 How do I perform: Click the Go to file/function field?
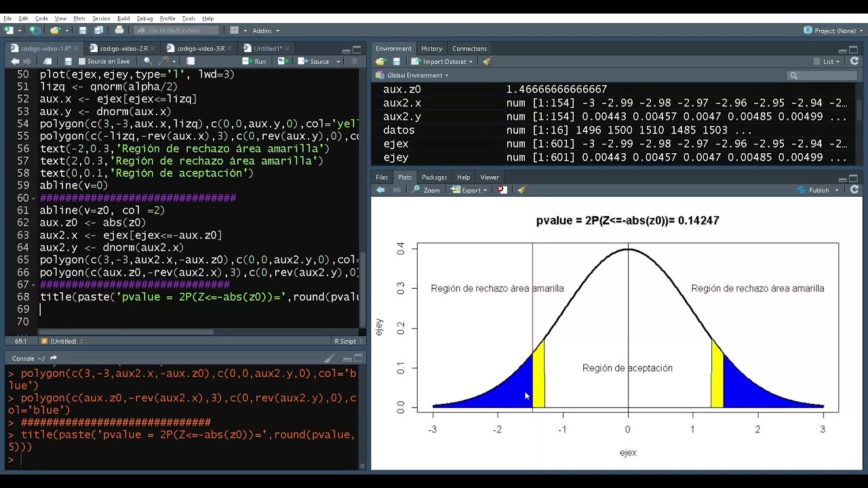point(176,30)
